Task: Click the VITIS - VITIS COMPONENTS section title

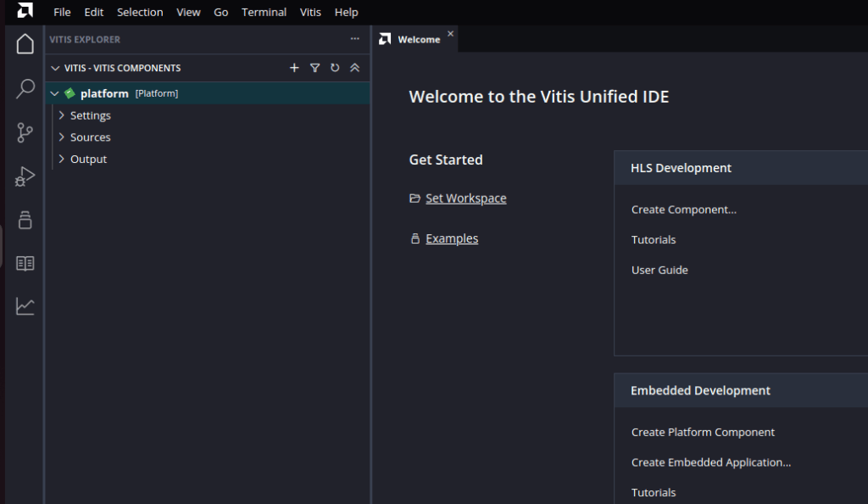Action: [x=122, y=68]
